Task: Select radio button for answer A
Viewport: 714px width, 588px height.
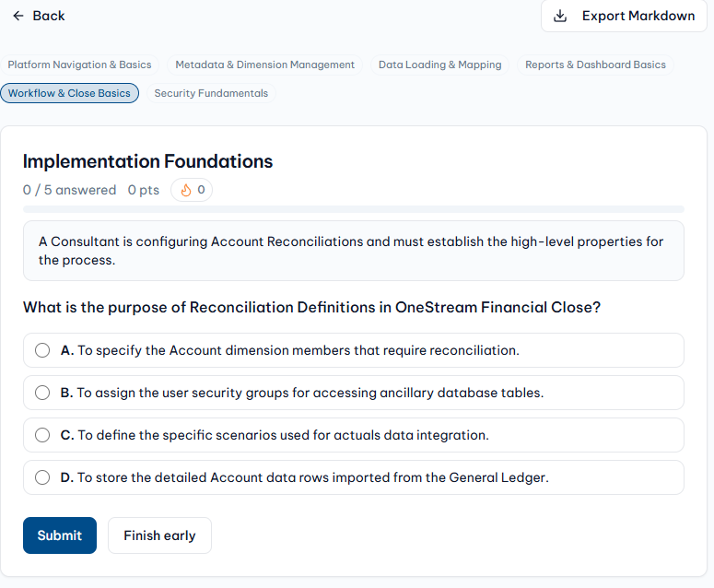Action: click(x=42, y=350)
